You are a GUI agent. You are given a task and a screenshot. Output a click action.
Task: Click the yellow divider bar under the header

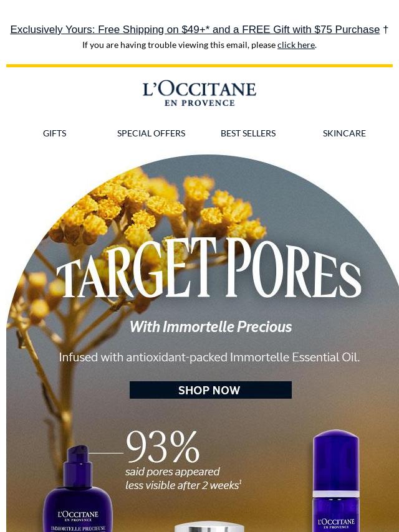199,65
